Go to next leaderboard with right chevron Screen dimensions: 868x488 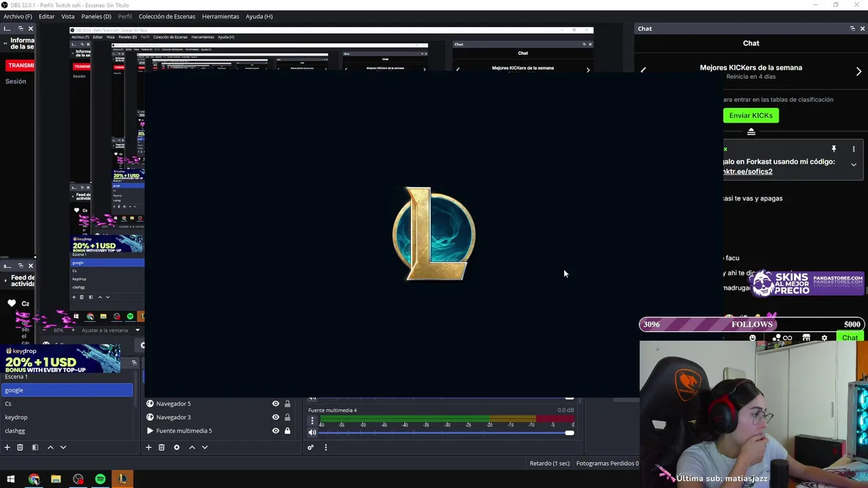coord(859,71)
